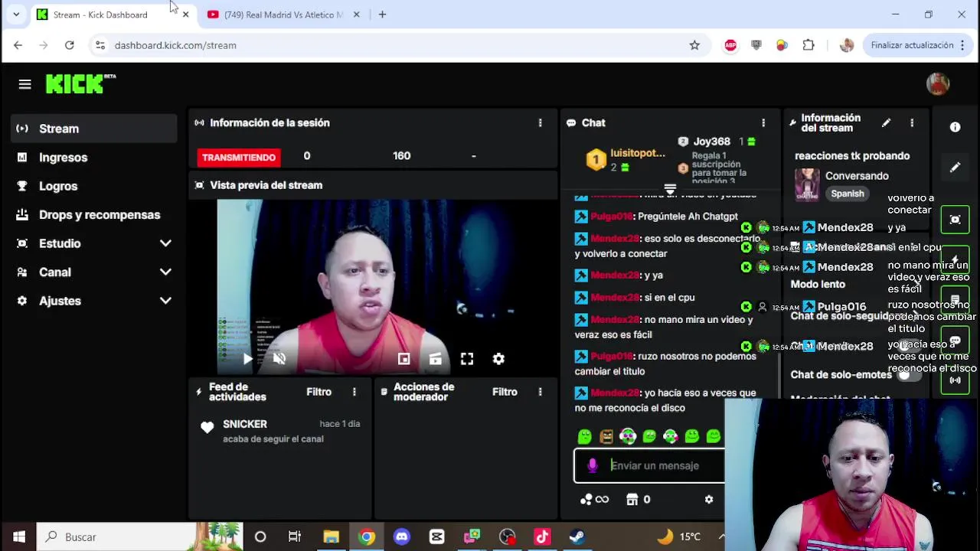Toggle the Chat de solo-emotes switch
The height and width of the screenshot is (551, 980).
pyautogui.click(x=909, y=374)
